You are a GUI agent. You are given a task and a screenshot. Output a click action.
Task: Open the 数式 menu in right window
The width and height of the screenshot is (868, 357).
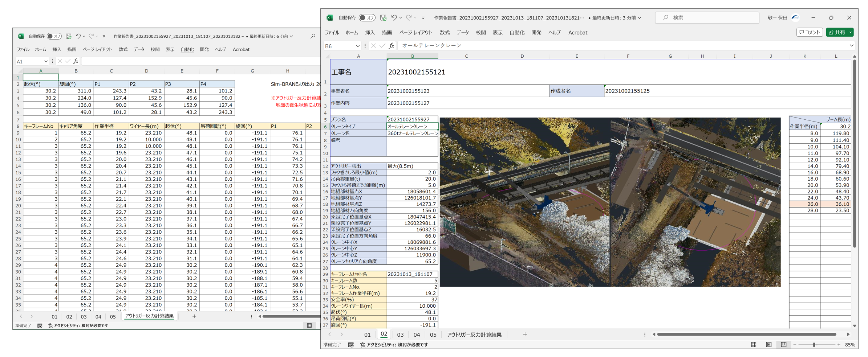pos(445,33)
